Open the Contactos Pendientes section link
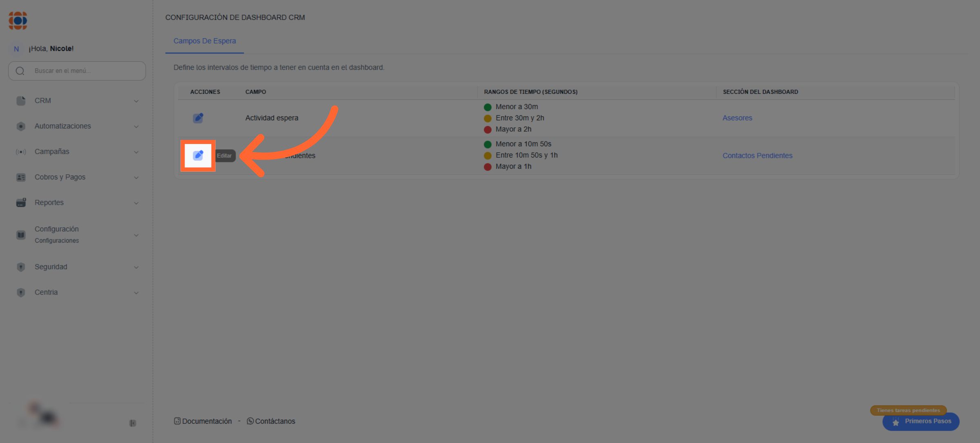 [x=757, y=155]
